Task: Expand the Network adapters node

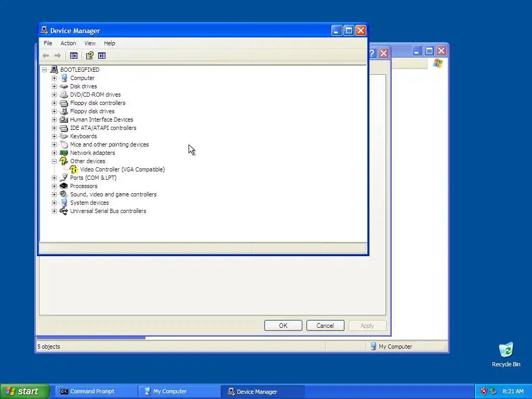Action: (54, 153)
